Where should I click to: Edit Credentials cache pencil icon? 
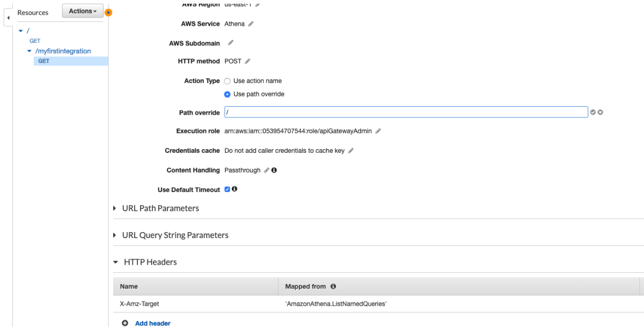pyautogui.click(x=351, y=151)
